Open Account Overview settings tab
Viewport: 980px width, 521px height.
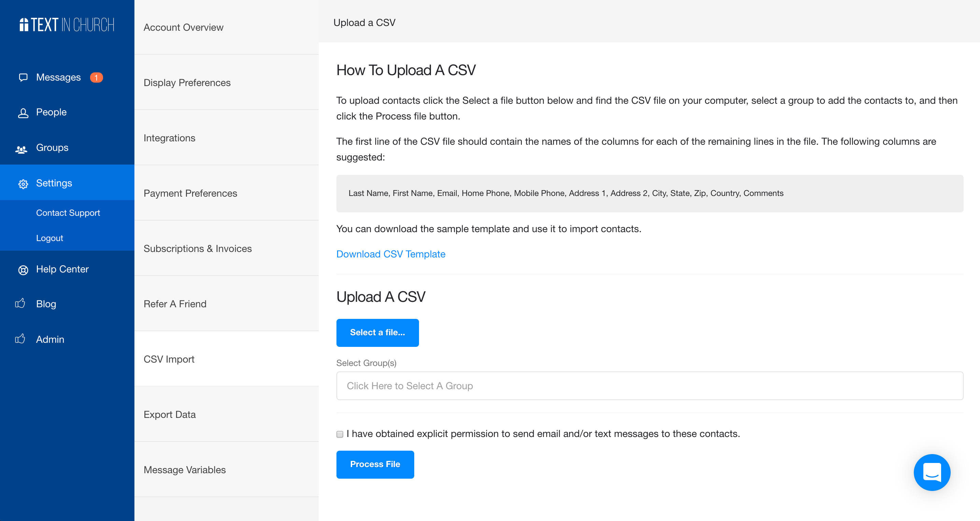(x=226, y=27)
